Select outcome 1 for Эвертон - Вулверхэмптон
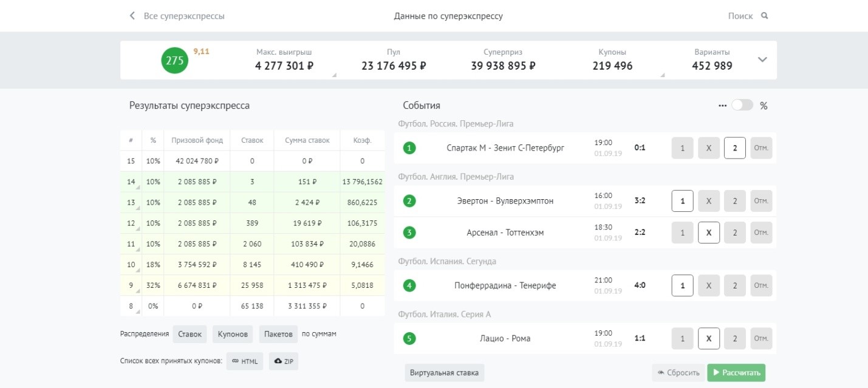Image resolution: width=868 pixels, height=388 pixels. [682, 200]
